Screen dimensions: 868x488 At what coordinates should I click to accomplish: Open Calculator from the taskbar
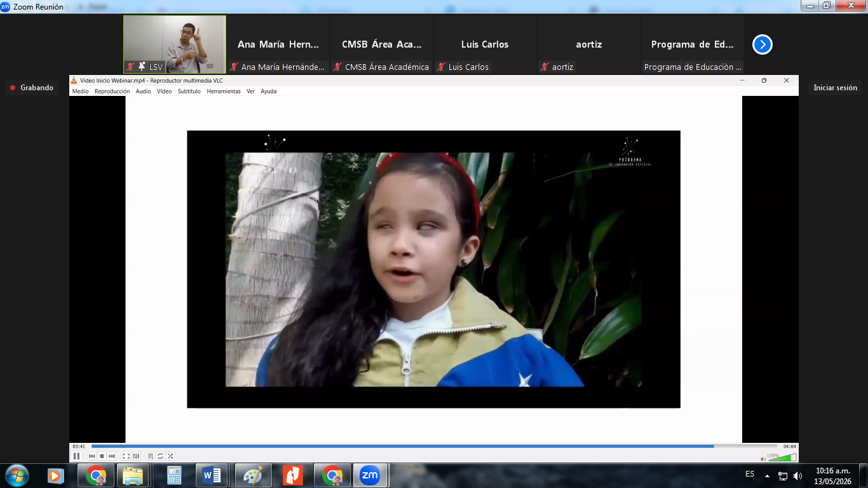[x=174, y=475]
